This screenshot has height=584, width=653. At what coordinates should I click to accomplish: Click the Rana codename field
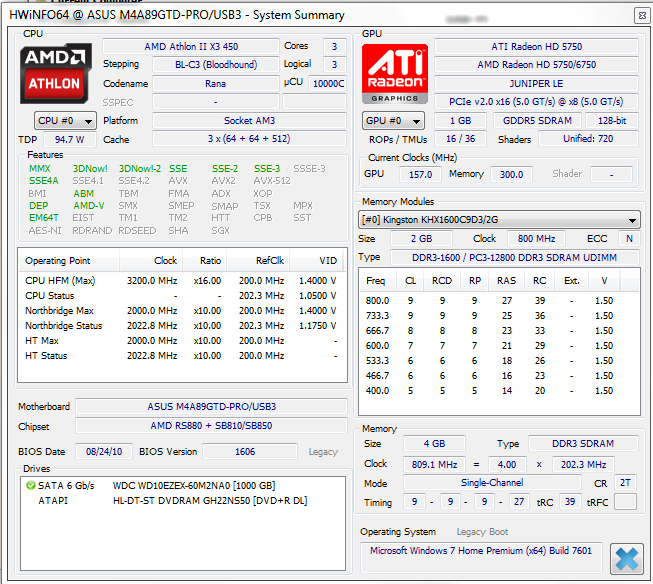click(x=216, y=84)
